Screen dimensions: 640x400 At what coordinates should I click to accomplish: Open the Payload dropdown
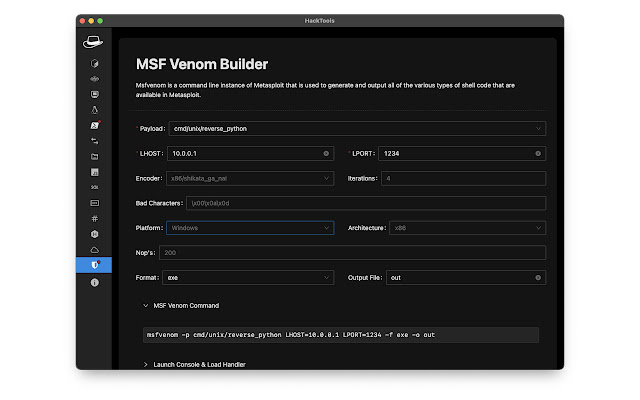[x=357, y=129]
